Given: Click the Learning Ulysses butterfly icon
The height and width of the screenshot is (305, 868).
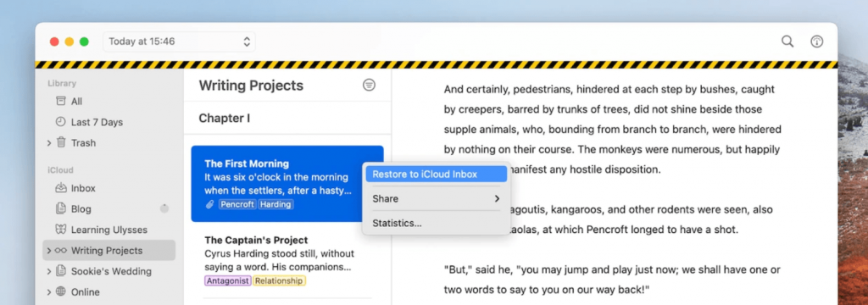Looking at the screenshot, I should [x=61, y=229].
